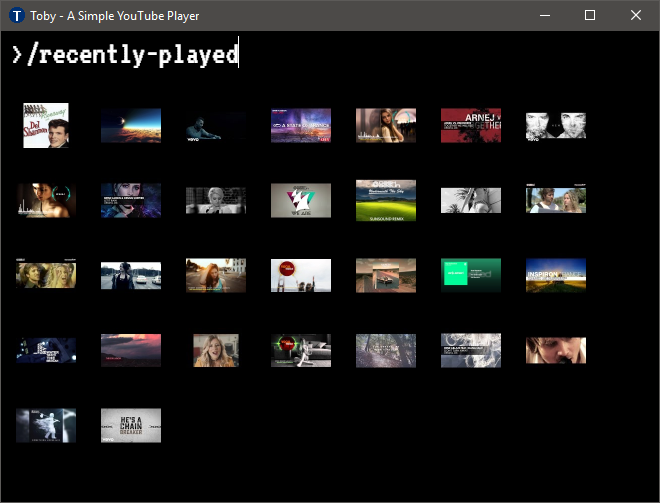Open the smiling blonde woman in yellow thumbnail
Screen dimensions: 660x503
[x=216, y=350]
